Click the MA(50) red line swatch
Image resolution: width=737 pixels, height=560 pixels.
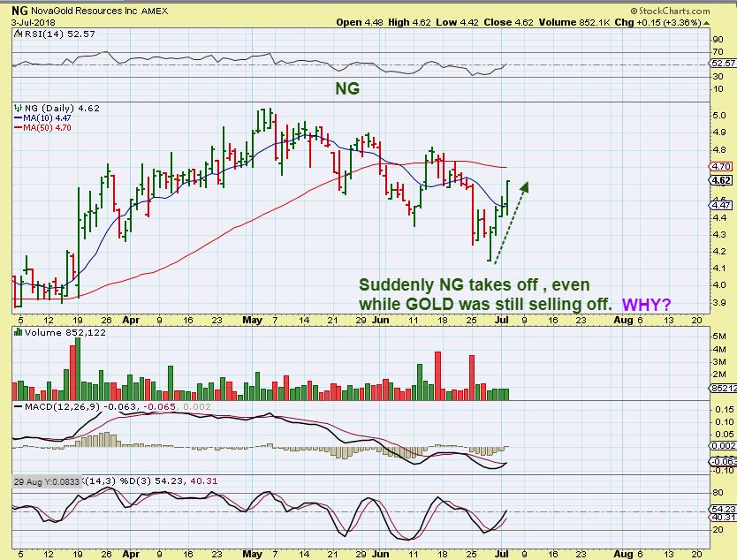(19, 128)
